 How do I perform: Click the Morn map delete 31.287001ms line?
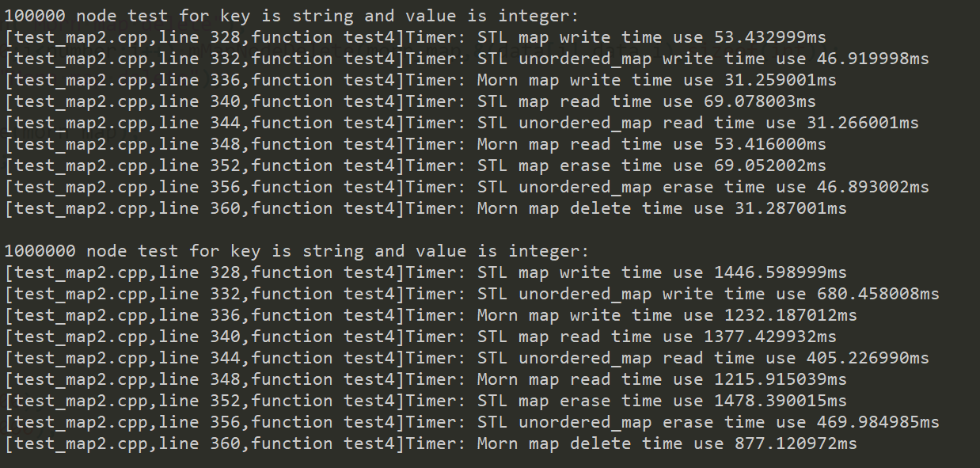(x=426, y=208)
